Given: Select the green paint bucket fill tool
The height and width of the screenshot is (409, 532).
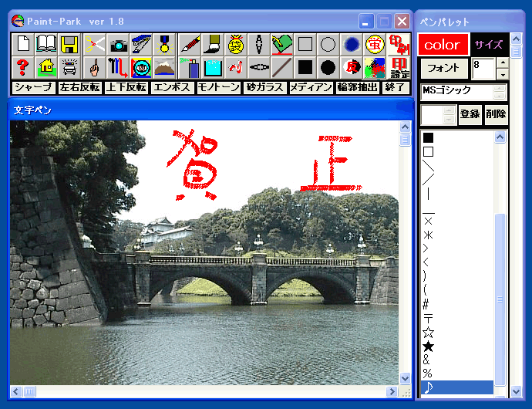Looking at the screenshot, I should click(282, 44).
